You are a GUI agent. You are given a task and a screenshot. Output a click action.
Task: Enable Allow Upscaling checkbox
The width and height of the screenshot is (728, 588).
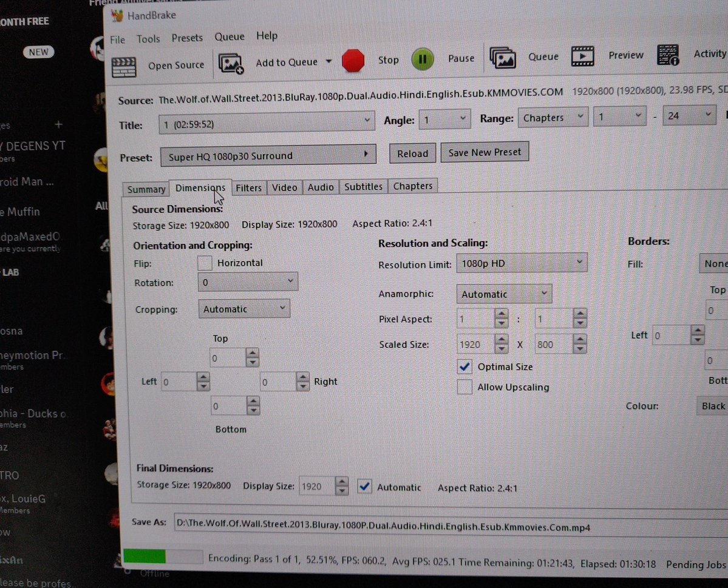pyautogui.click(x=464, y=387)
